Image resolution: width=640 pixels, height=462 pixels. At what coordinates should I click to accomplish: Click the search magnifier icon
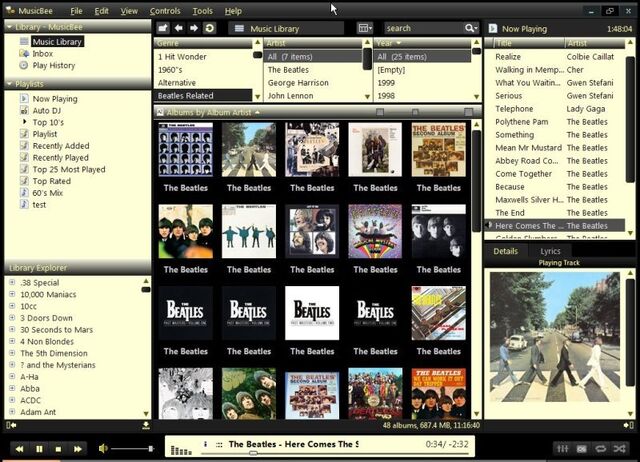coord(471,28)
